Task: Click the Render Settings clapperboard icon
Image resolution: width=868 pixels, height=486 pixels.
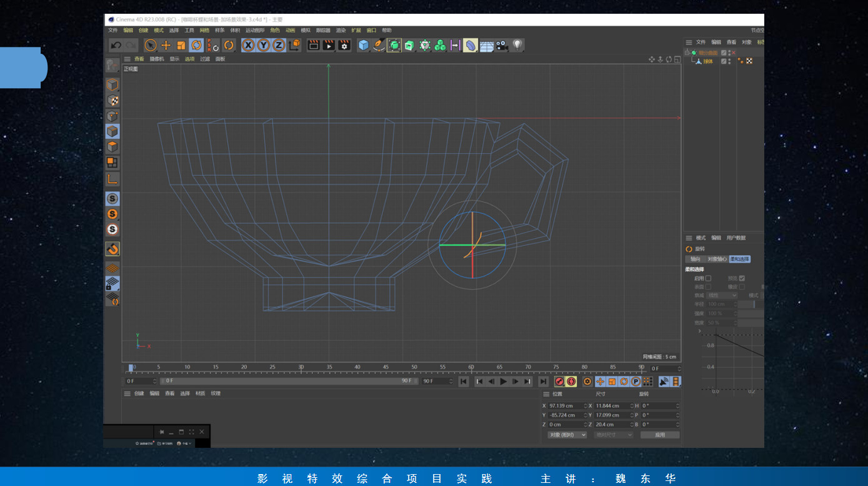Action: [x=344, y=45]
